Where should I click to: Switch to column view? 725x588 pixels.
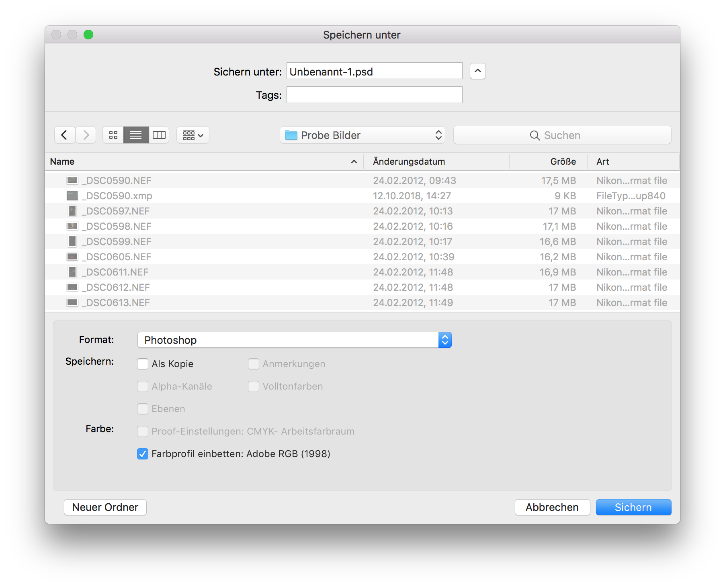159,135
